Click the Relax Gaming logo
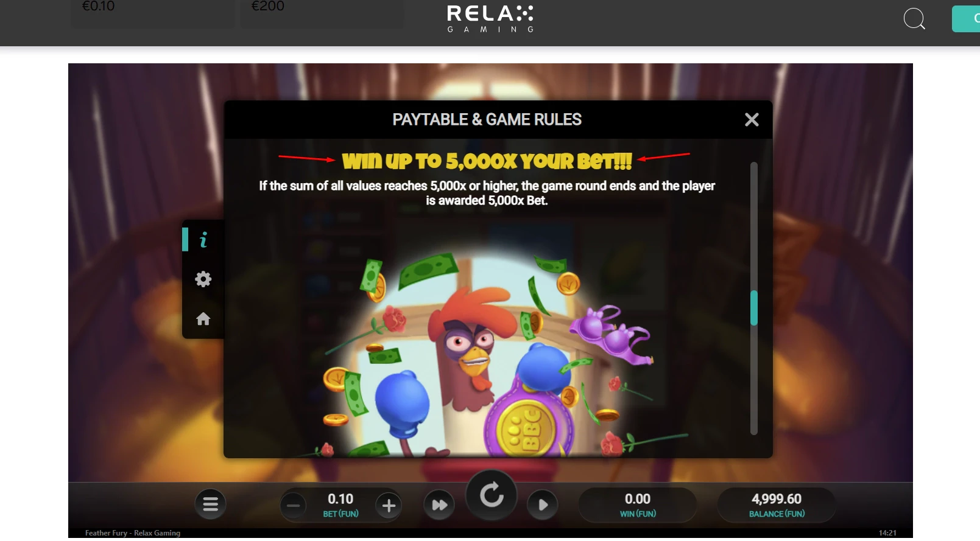 [490, 19]
